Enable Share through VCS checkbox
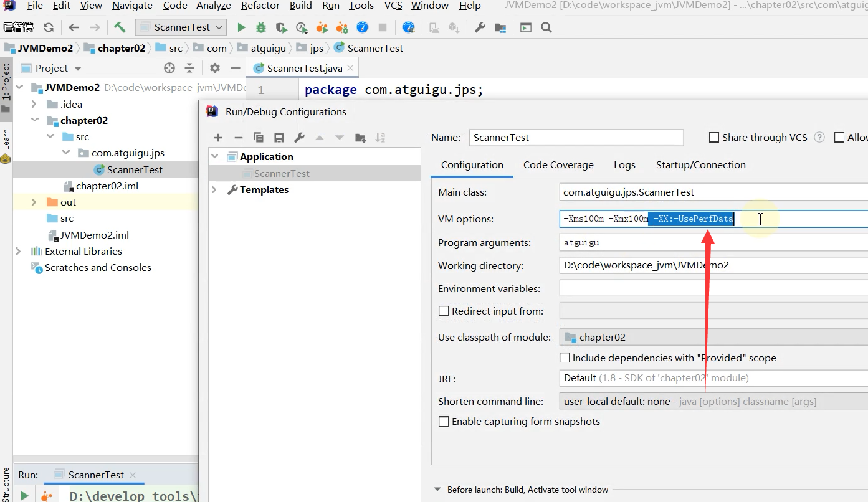This screenshot has height=502, width=868. pyautogui.click(x=714, y=137)
